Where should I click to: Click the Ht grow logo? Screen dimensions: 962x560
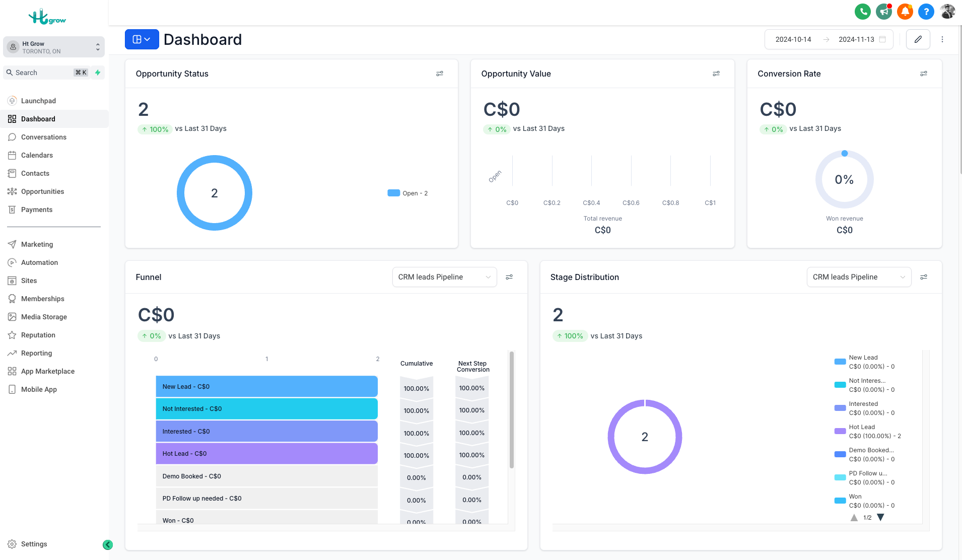point(47,17)
